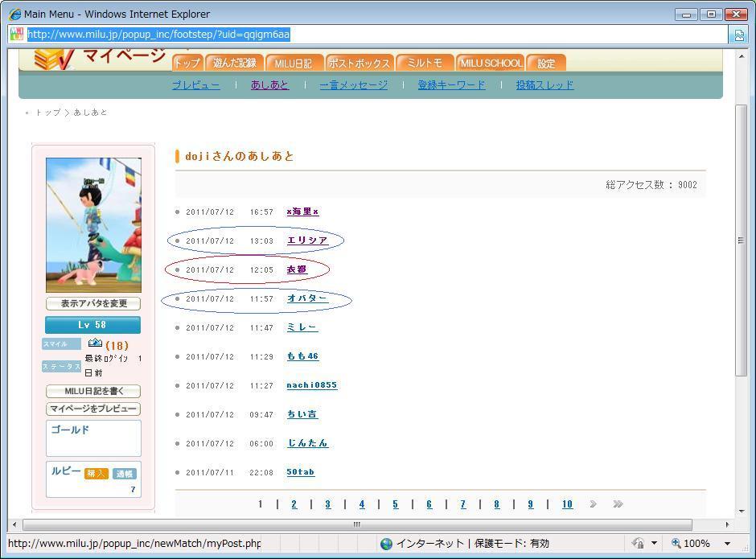Image resolution: width=756 pixels, height=559 pixels.
Task: Go to page 10 of footprints
Action: [x=567, y=504]
